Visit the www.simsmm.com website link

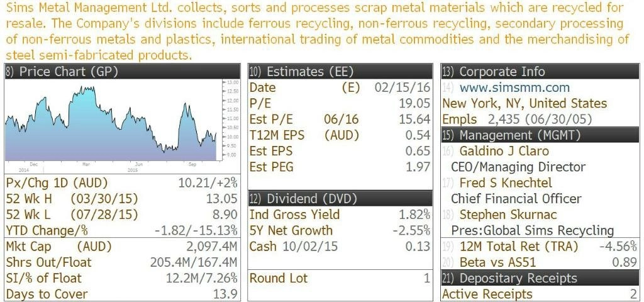coord(514,87)
